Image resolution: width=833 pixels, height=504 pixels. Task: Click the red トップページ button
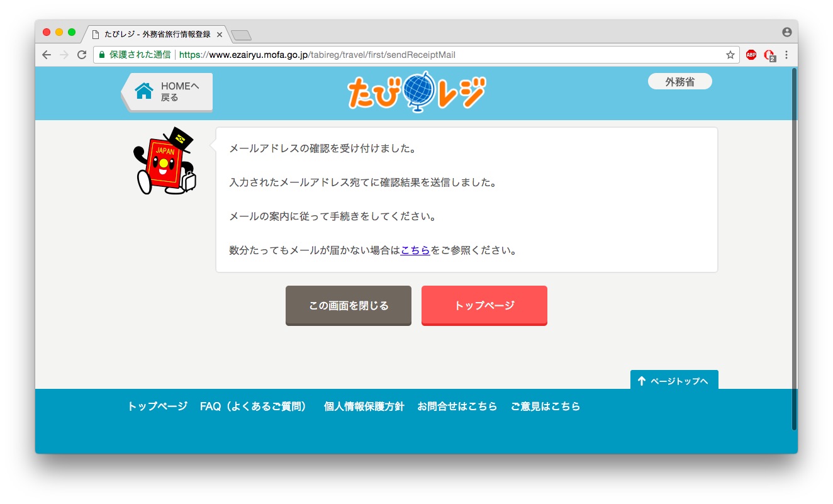pyautogui.click(x=484, y=306)
